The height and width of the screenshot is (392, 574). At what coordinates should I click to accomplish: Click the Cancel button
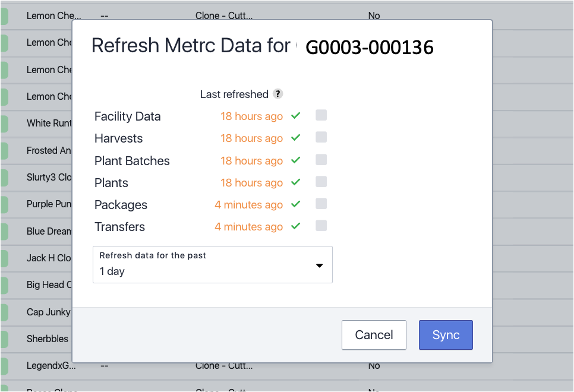(374, 335)
